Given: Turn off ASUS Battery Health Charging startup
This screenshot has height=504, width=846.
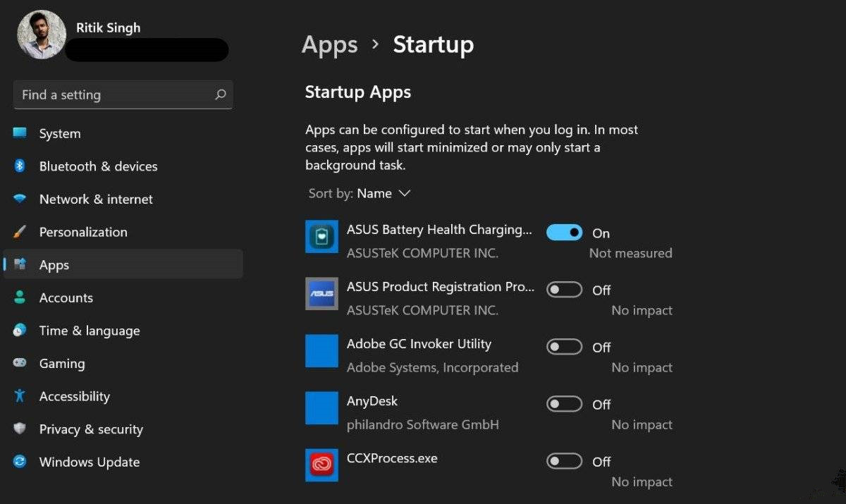Looking at the screenshot, I should [564, 231].
